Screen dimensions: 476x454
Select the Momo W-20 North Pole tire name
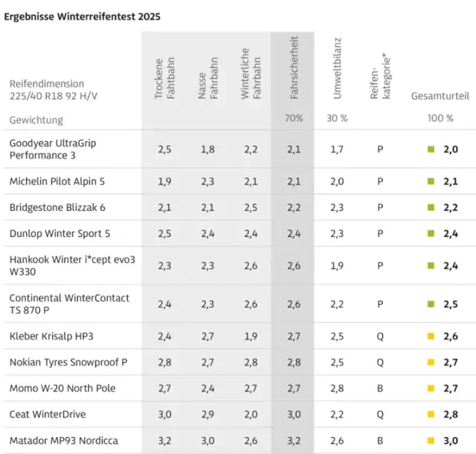[62, 389]
